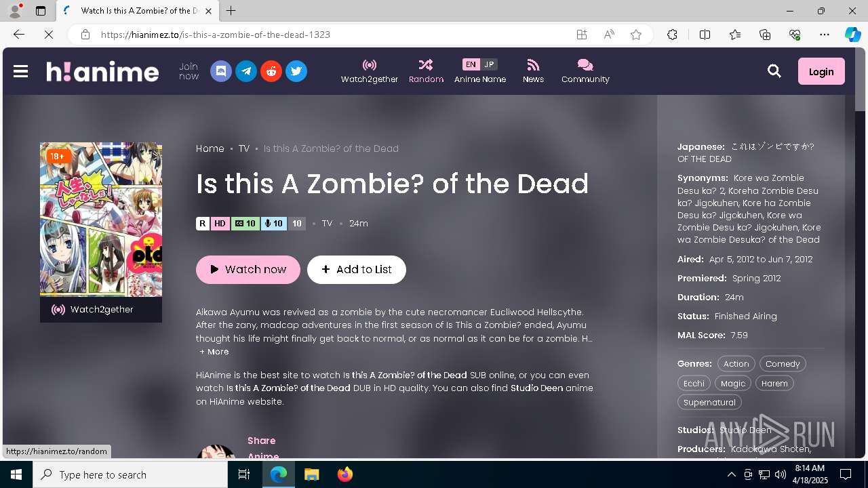Image resolution: width=868 pixels, height=488 pixels.
Task: Click the dub episode count badge
Action: [x=273, y=224]
